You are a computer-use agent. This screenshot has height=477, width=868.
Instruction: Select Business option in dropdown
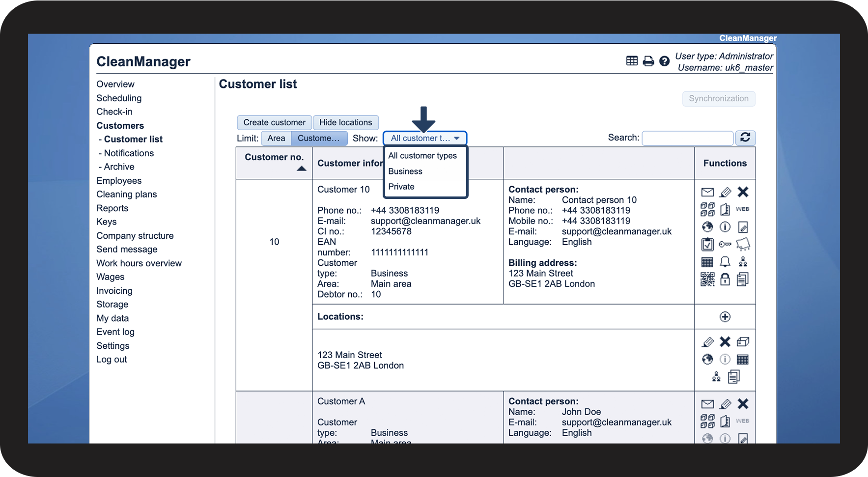tap(405, 171)
